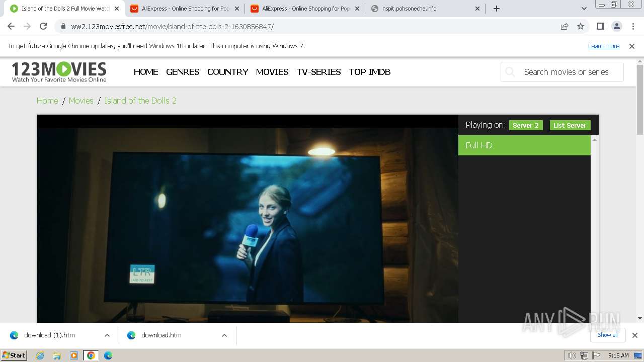Open the GENRES menu

[183, 72]
